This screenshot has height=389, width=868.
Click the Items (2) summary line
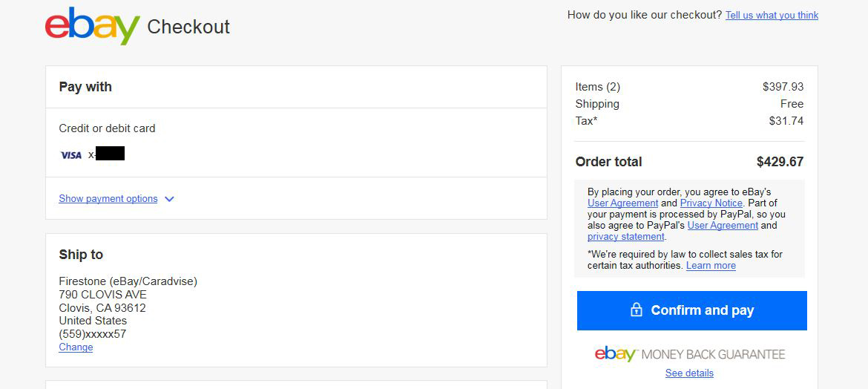coord(689,87)
